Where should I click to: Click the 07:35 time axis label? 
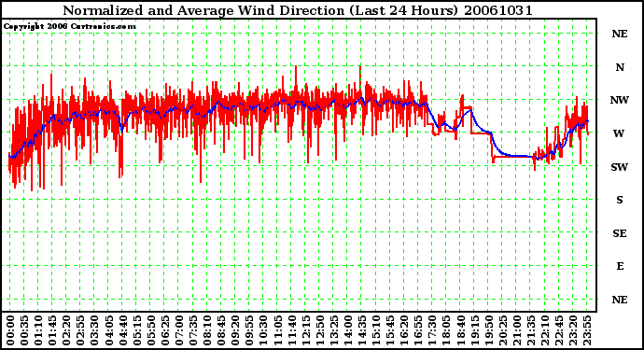(193, 330)
